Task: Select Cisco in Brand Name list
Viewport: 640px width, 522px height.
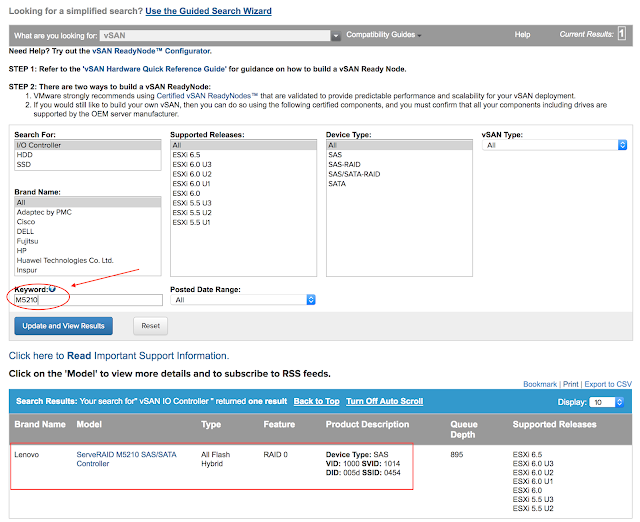Action: (x=88, y=222)
